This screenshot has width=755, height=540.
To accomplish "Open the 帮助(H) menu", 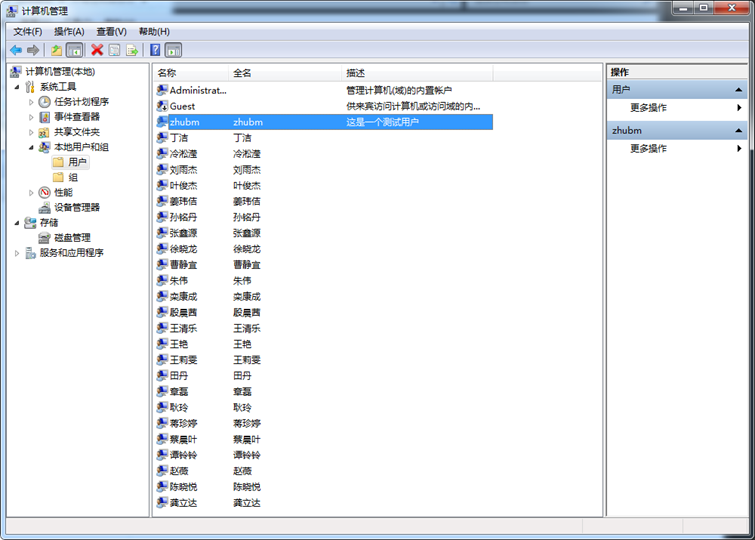I will pos(154,32).
